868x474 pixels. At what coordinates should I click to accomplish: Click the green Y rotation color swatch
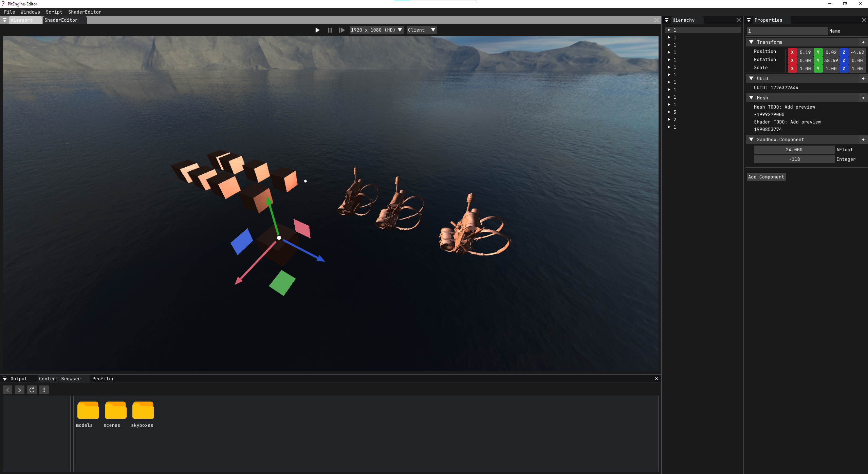click(818, 60)
